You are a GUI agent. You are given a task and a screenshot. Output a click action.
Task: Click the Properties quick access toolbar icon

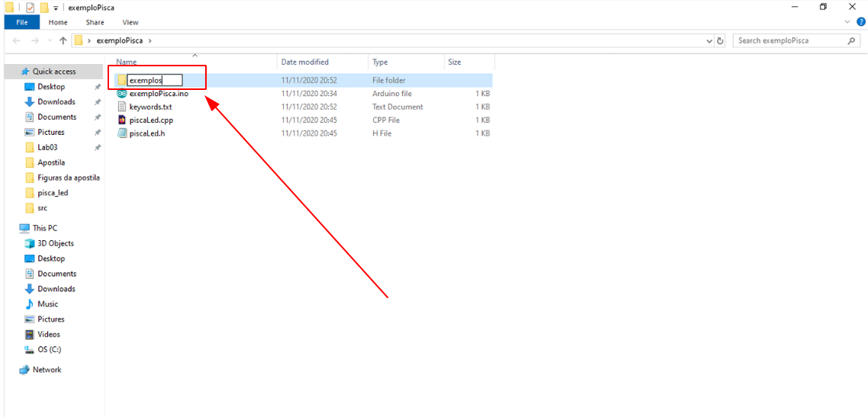(x=31, y=8)
